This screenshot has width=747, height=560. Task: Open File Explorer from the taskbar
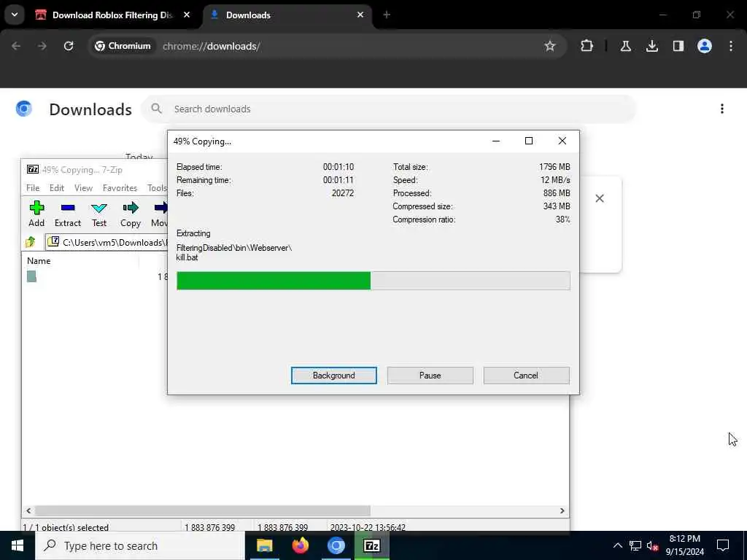(x=264, y=545)
